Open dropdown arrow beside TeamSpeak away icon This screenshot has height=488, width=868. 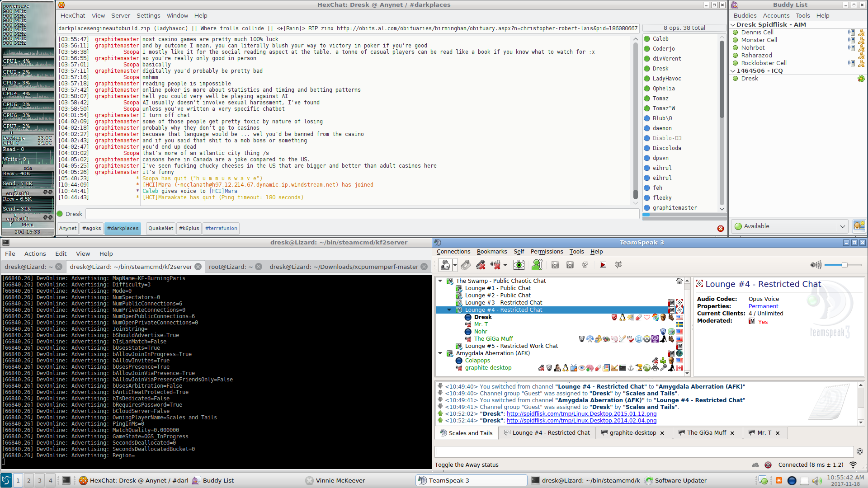(x=455, y=265)
